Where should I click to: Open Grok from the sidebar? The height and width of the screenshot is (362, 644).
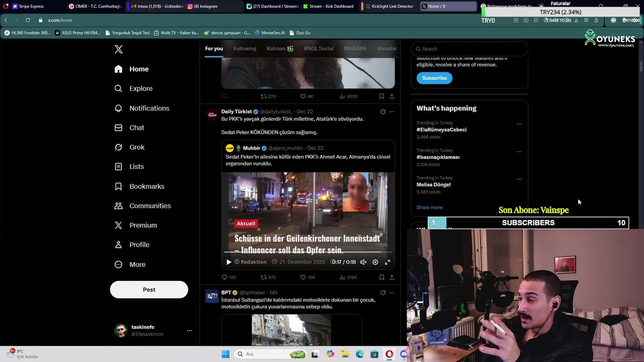(129, 147)
